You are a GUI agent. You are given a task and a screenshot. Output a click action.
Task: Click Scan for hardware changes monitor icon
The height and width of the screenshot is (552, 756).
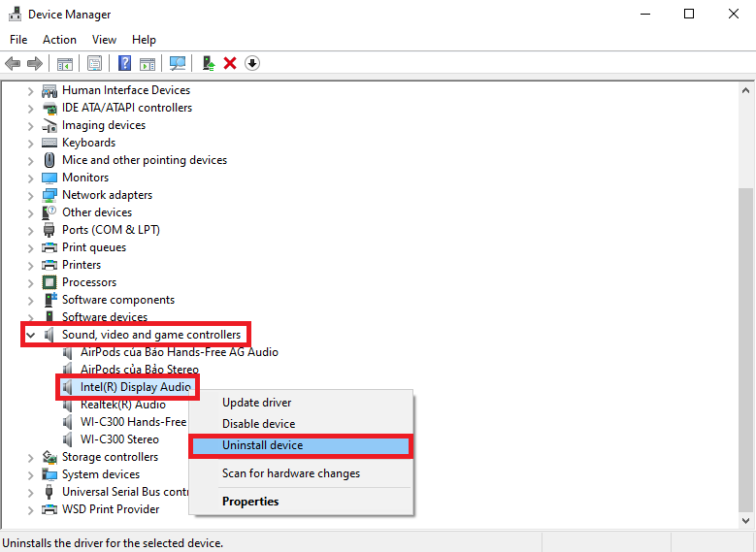click(178, 63)
